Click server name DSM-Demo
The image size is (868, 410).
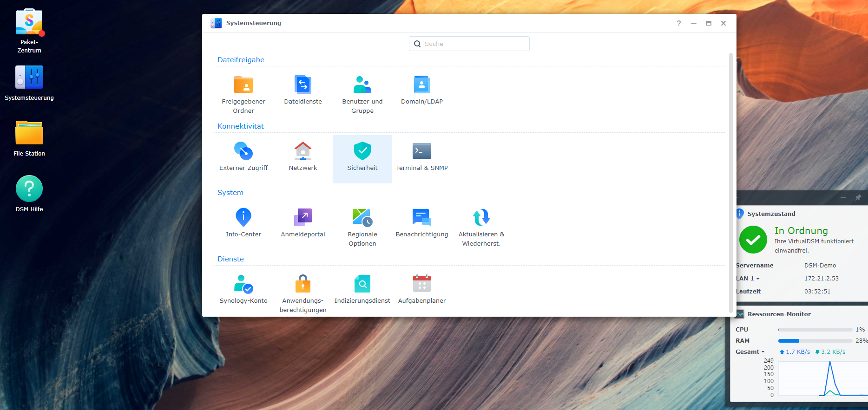tap(820, 266)
